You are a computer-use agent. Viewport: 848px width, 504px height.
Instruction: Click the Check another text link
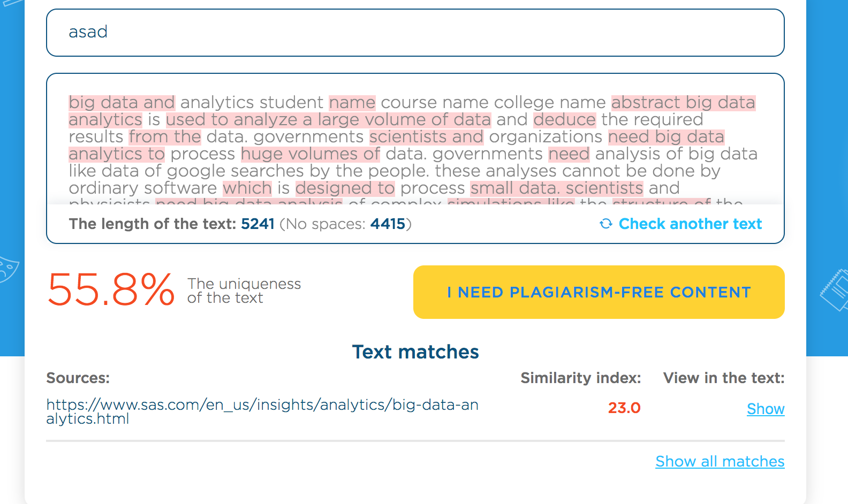[x=690, y=224]
